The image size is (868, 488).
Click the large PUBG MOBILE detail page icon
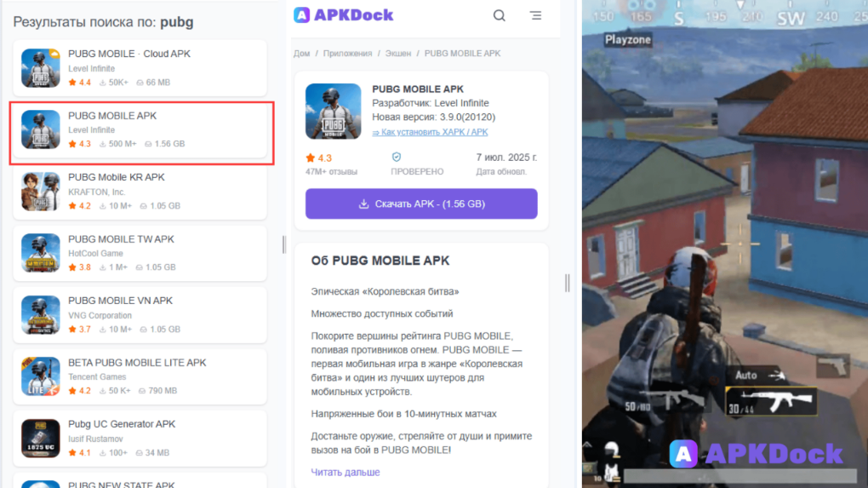point(334,112)
